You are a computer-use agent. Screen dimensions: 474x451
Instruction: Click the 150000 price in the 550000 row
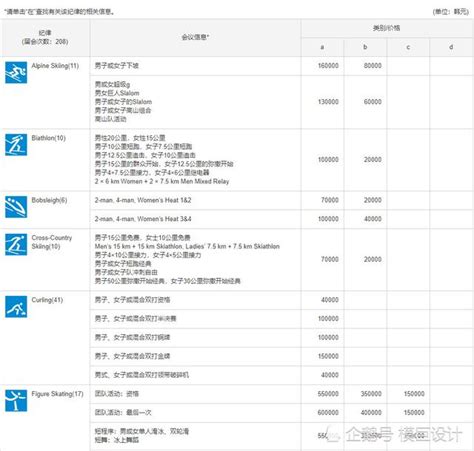tap(414, 394)
